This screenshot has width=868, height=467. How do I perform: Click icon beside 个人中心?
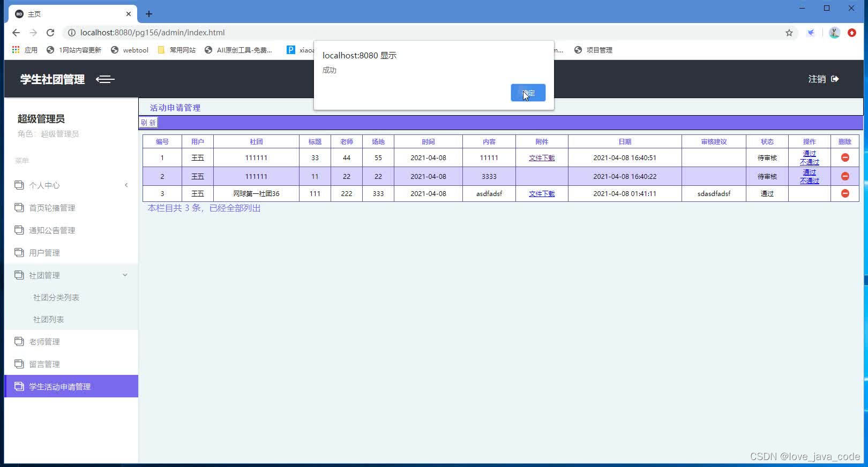click(19, 185)
